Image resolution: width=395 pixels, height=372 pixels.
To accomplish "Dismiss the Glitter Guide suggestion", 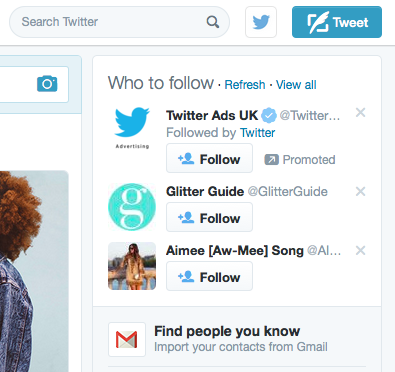I will [360, 192].
